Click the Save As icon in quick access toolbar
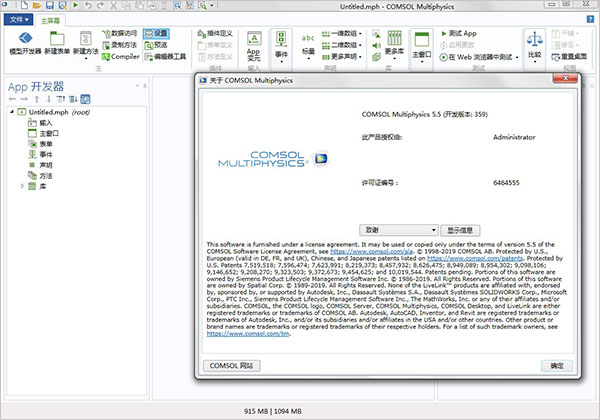Image resolution: width=600 pixels, height=420 pixels. click(x=62, y=5)
